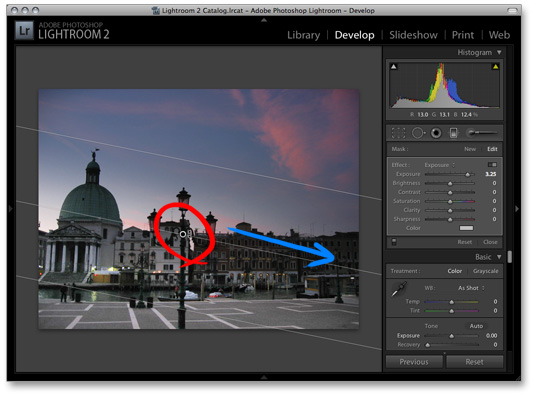534x396 pixels.
Task: Collapse the right panel group arrow
Action: (x=517, y=208)
